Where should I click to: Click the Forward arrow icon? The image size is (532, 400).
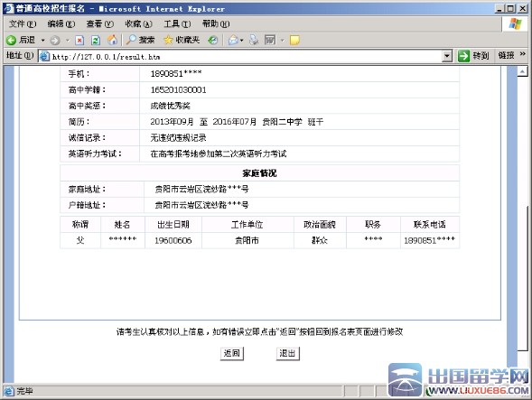[55, 41]
